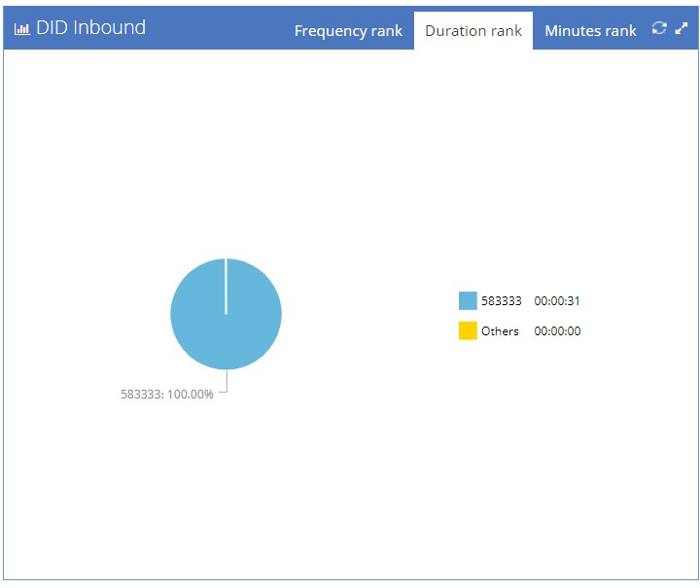Viewport: 700px width, 588px height.
Task: Click the connector line under the pie
Action: coord(227,381)
